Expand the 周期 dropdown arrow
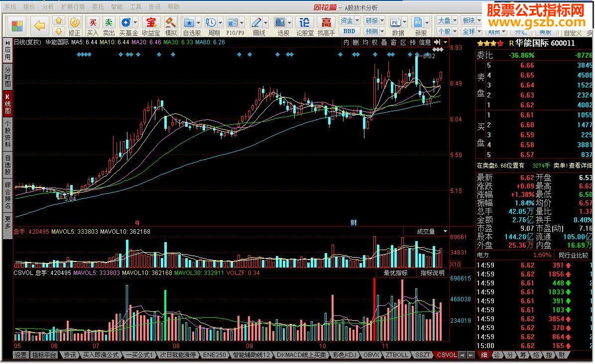The height and width of the screenshot is (364, 595). (x=220, y=22)
